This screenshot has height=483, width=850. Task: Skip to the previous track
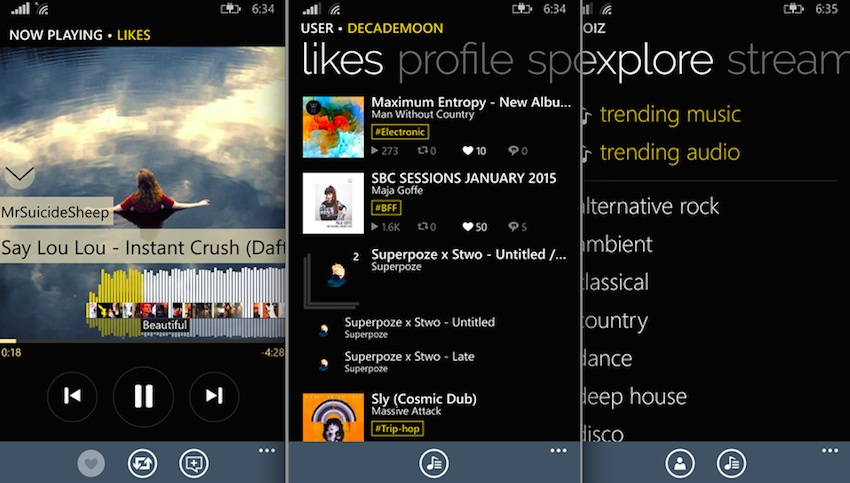coord(72,396)
